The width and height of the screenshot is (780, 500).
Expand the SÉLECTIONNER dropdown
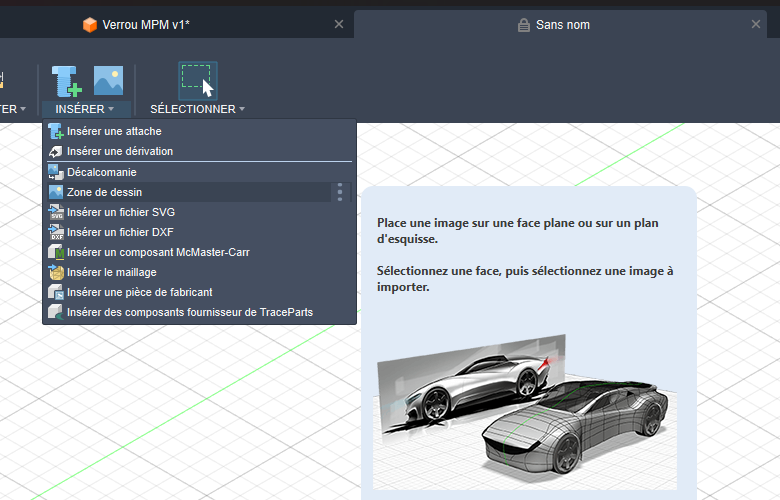[x=197, y=109]
